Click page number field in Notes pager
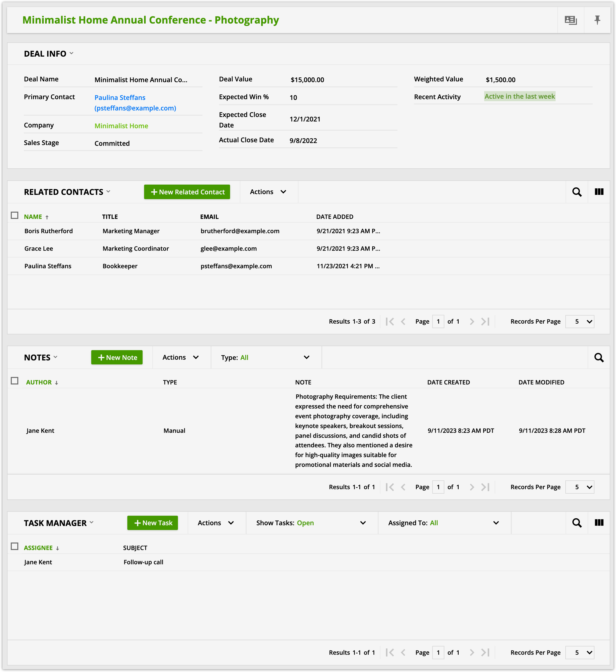 [x=438, y=487]
